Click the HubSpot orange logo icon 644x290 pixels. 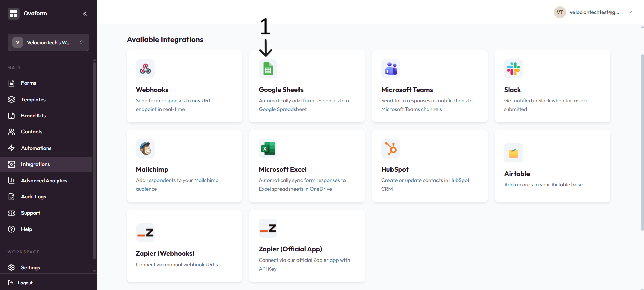391,149
